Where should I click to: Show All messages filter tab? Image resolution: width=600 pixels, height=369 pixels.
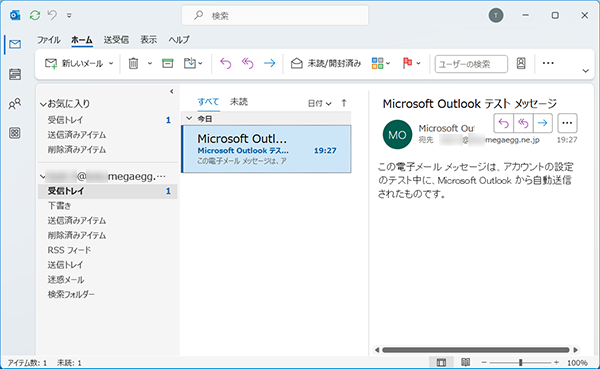pos(208,102)
